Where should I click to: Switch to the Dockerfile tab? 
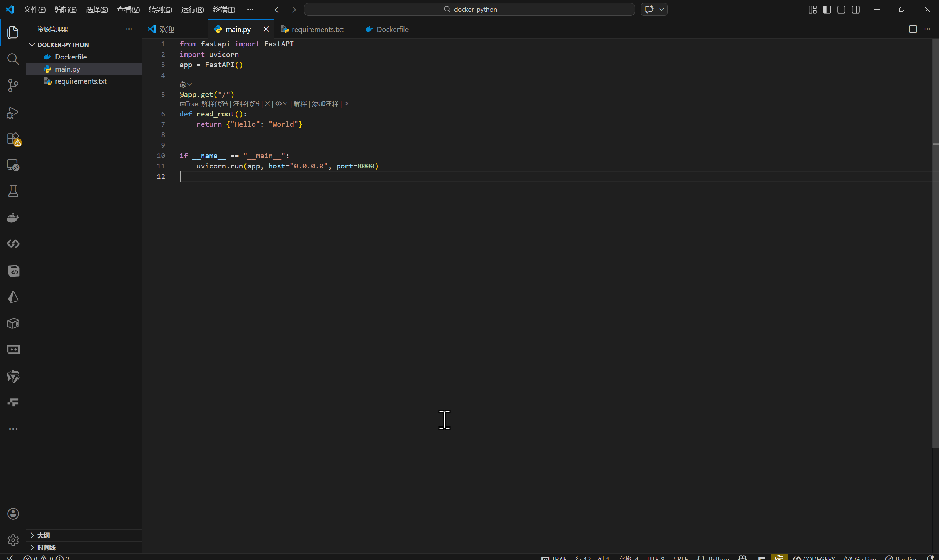coord(392,29)
